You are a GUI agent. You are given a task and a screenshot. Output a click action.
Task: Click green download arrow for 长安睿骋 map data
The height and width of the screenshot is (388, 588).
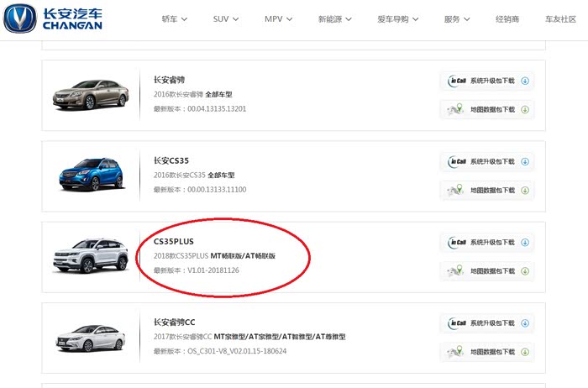(x=525, y=109)
